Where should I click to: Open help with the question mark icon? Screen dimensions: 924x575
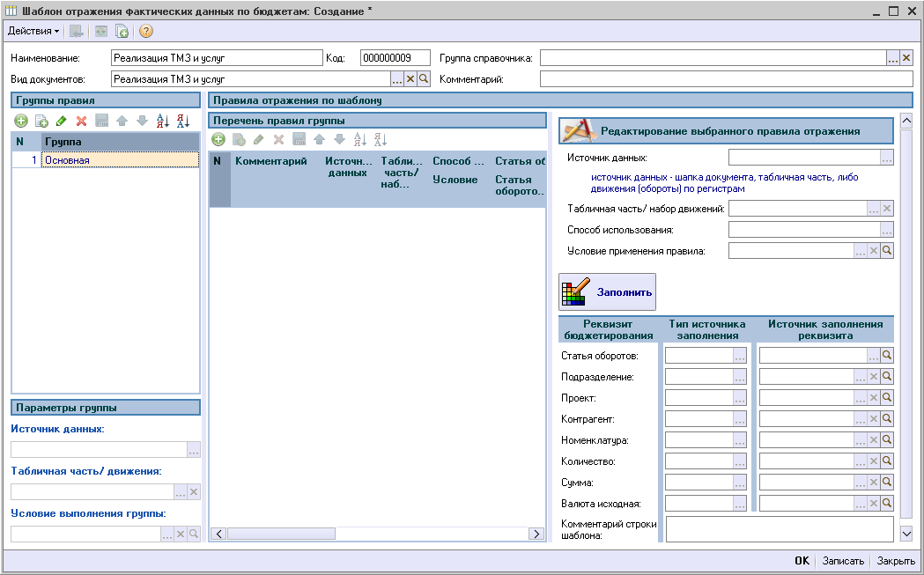146,31
